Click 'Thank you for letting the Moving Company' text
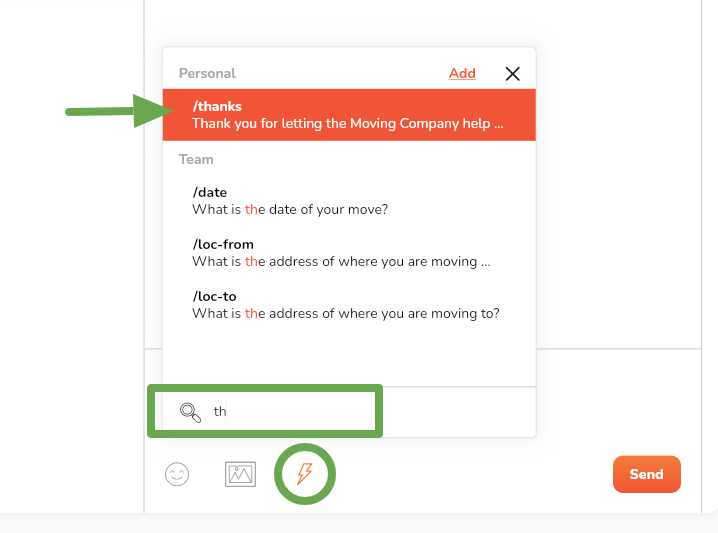718x533 pixels. (326, 124)
